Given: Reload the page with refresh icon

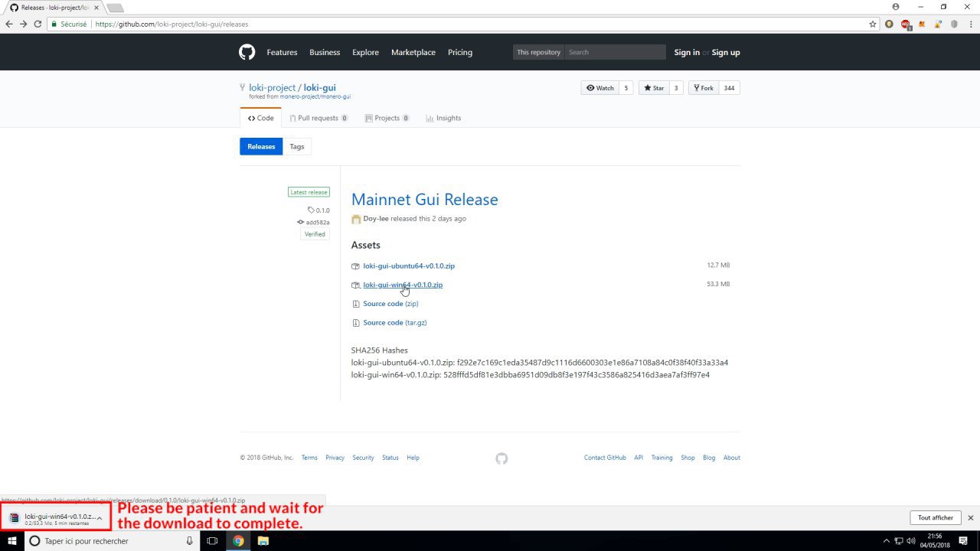Looking at the screenshot, I should click(x=38, y=24).
